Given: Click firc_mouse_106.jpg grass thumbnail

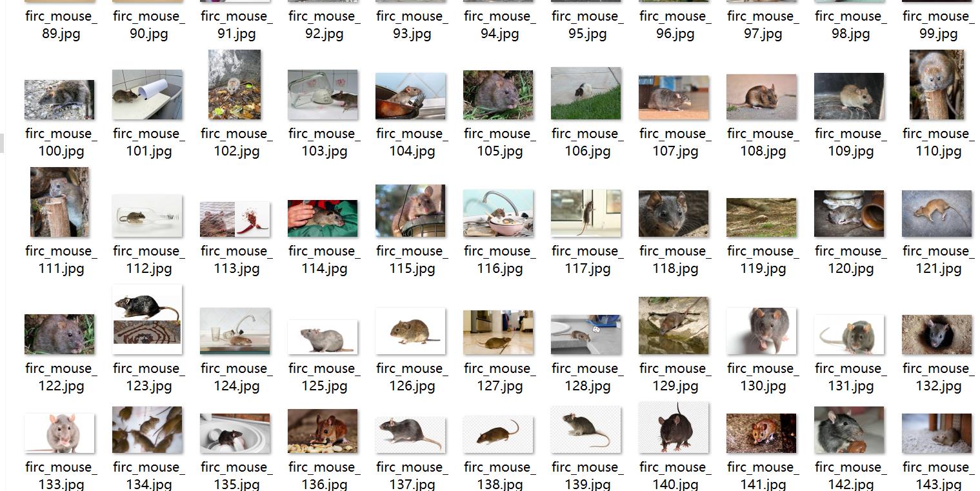Looking at the screenshot, I should [586, 94].
